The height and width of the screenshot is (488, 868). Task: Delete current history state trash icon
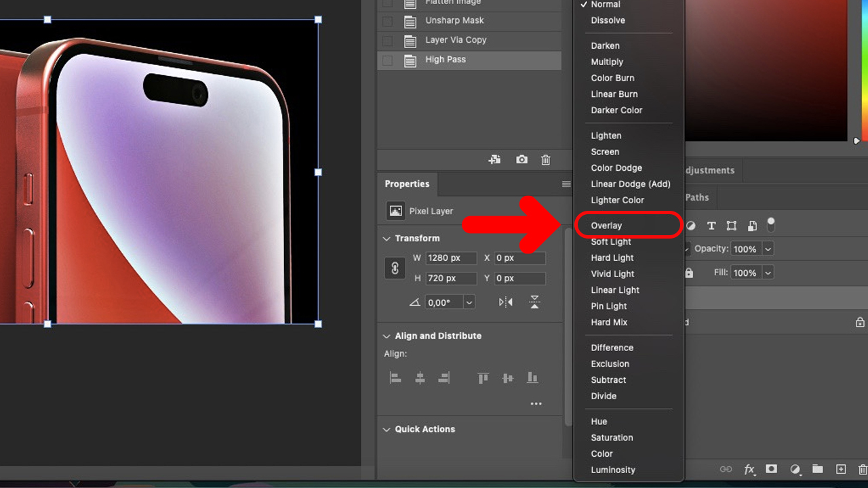coord(546,160)
